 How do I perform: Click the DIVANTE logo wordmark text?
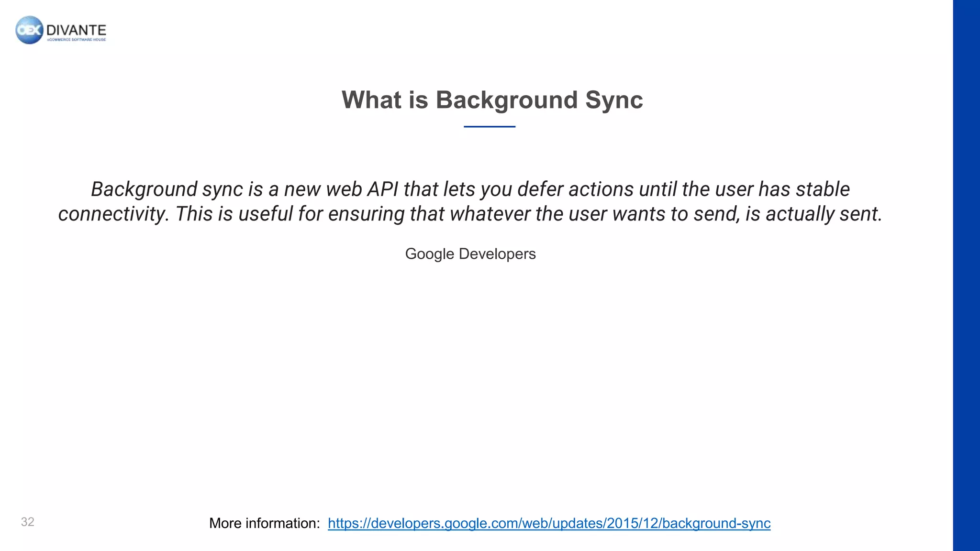coord(76,30)
